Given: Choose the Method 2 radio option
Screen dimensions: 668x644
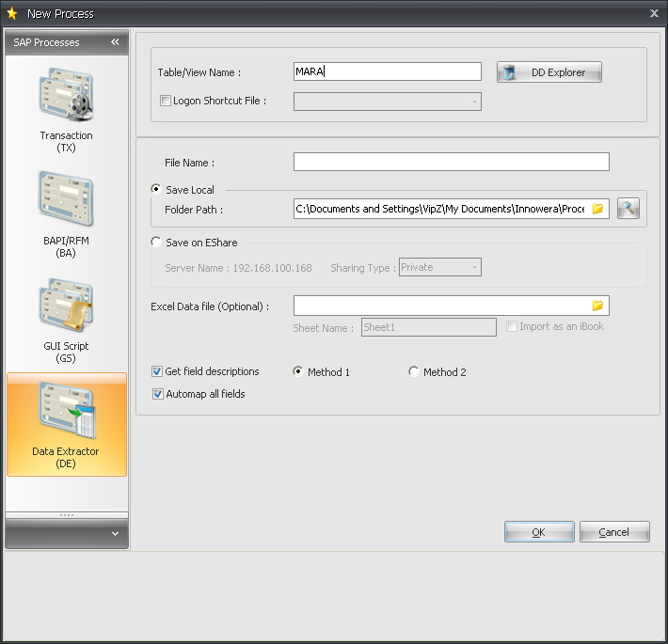Looking at the screenshot, I should point(414,372).
